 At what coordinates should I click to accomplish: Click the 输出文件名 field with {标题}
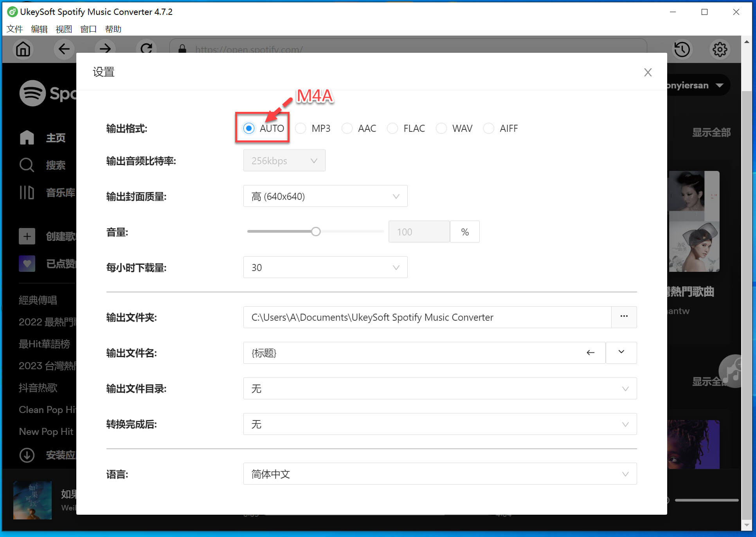coord(424,352)
